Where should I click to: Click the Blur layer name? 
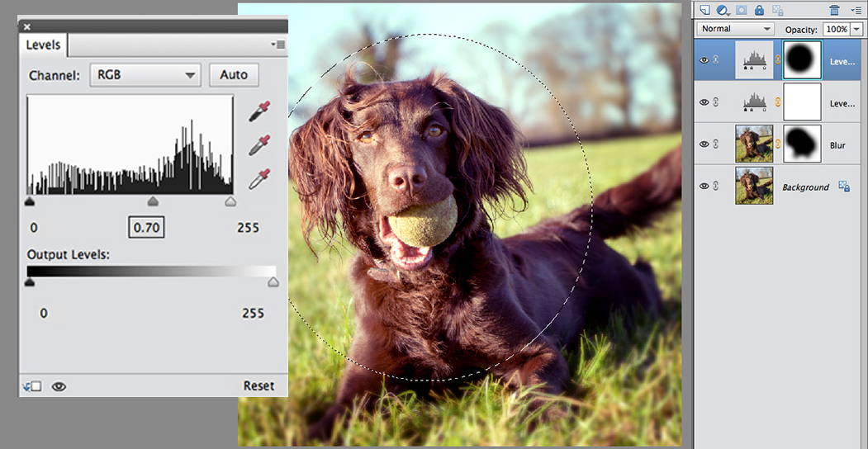(837, 145)
